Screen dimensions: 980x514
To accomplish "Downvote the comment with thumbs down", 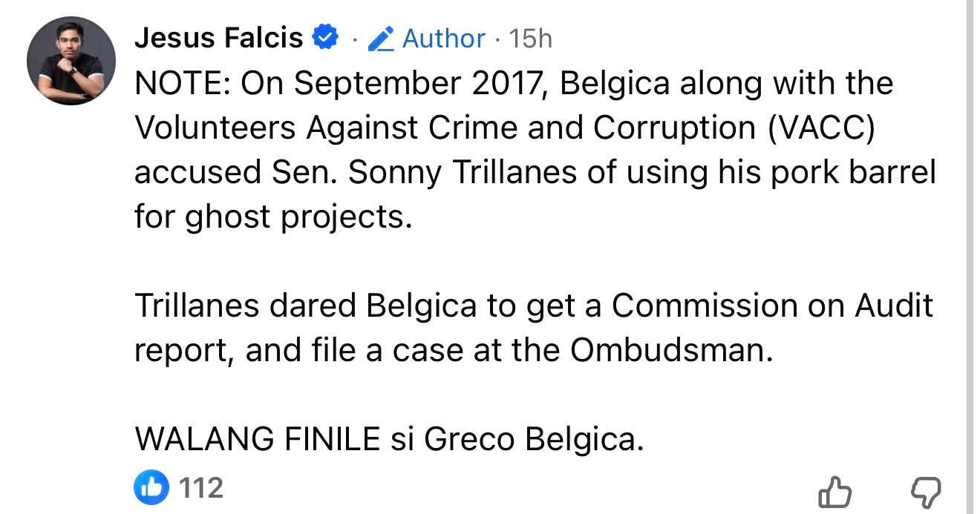I will click(x=925, y=490).
